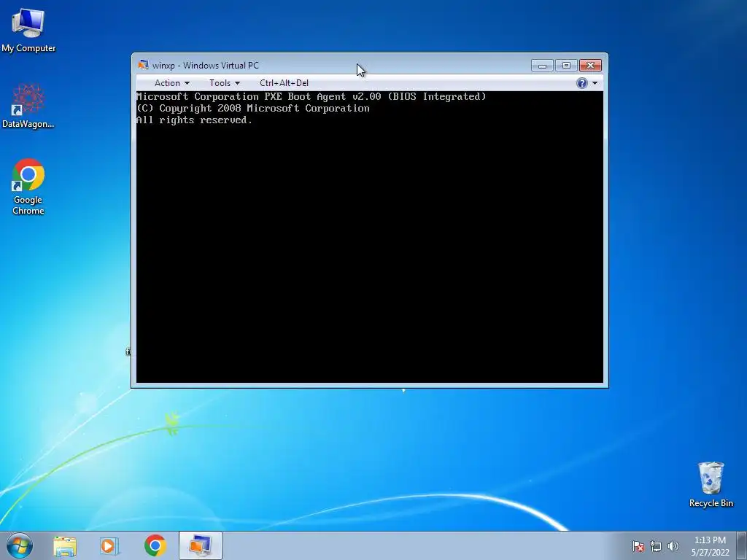Click the 'Copyright 2008 Microsoft Corporation' line
The width and height of the screenshot is (747, 560).
[253, 109]
